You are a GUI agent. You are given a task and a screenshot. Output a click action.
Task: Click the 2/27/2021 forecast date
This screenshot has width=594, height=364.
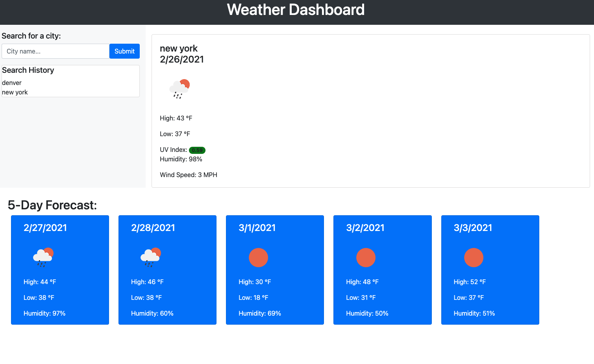(x=45, y=228)
